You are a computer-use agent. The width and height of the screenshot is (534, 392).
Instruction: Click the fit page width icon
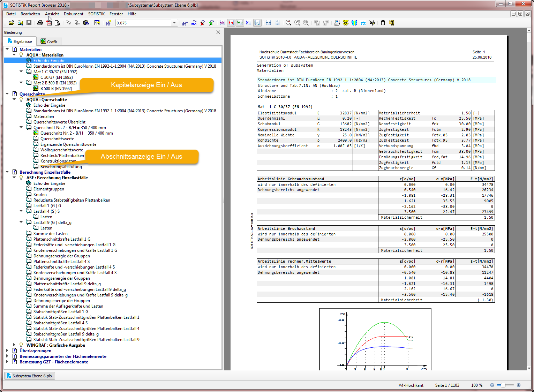(268, 23)
